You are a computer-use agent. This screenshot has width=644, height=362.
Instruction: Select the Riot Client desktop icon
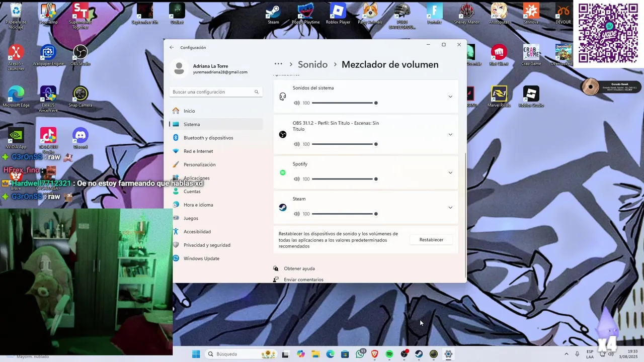click(499, 55)
